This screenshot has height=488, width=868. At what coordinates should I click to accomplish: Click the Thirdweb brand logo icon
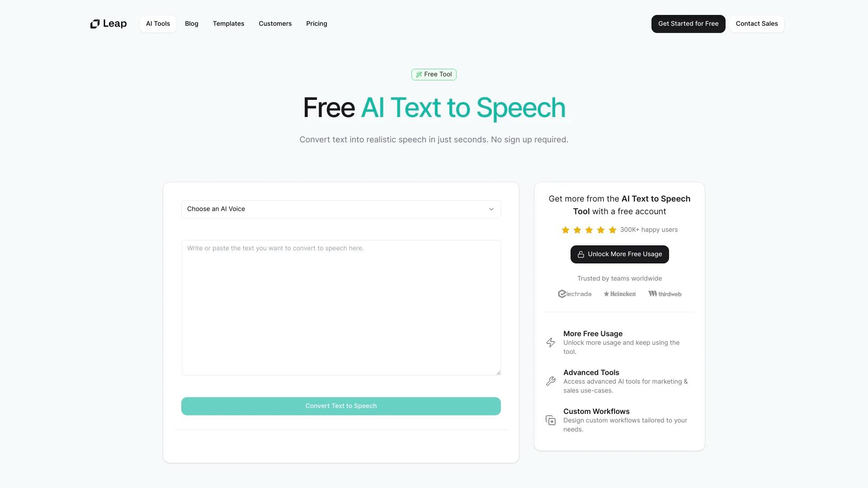tap(652, 293)
